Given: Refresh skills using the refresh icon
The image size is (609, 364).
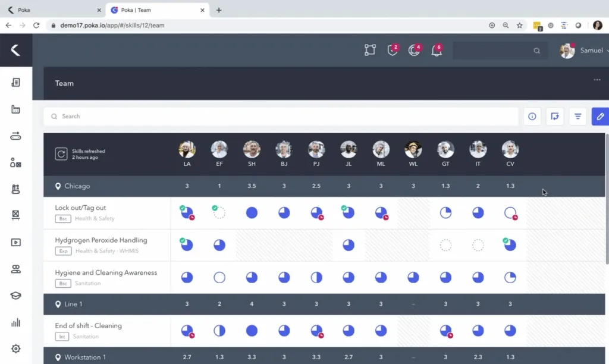Looking at the screenshot, I should click(x=61, y=154).
